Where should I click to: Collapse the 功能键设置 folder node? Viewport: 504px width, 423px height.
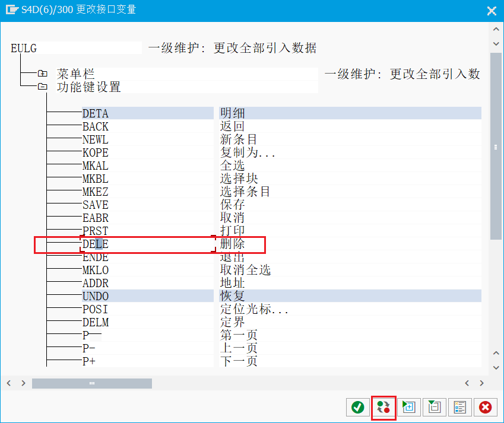point(42,87)
